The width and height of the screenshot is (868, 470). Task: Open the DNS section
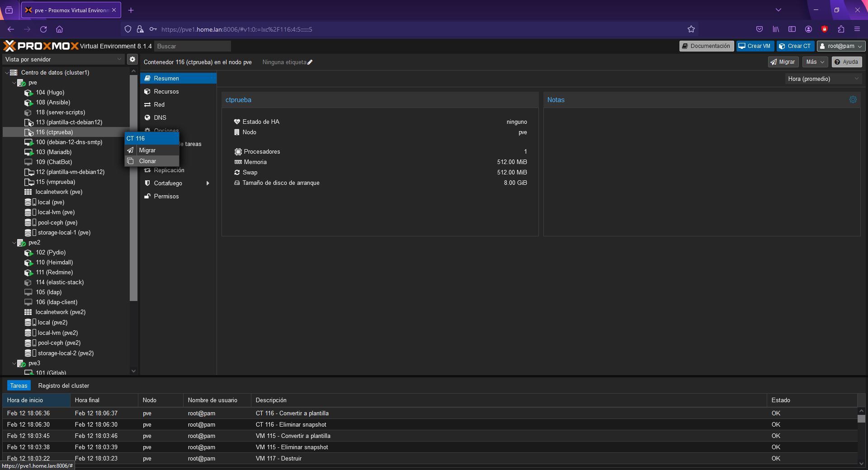coord(178,117)
